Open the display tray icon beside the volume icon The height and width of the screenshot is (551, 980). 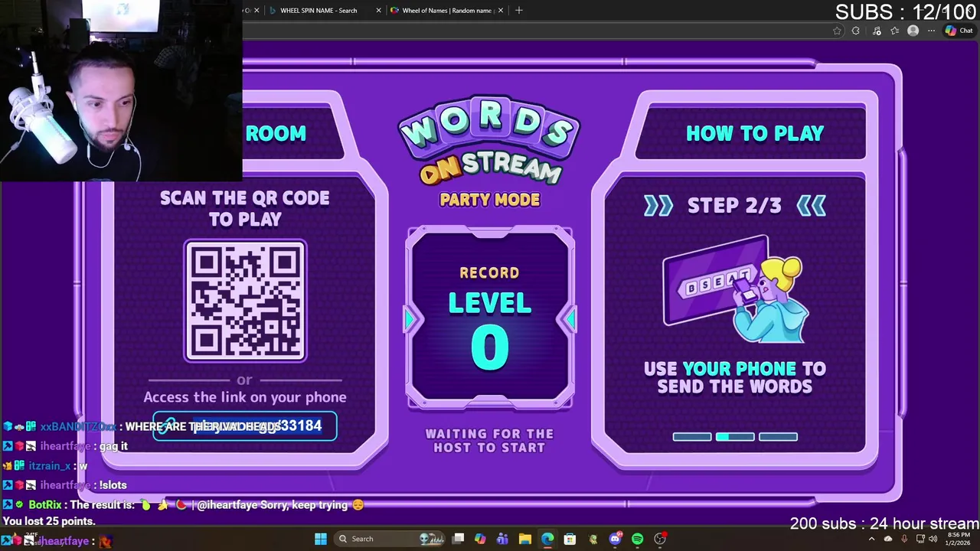pos(920,539)
